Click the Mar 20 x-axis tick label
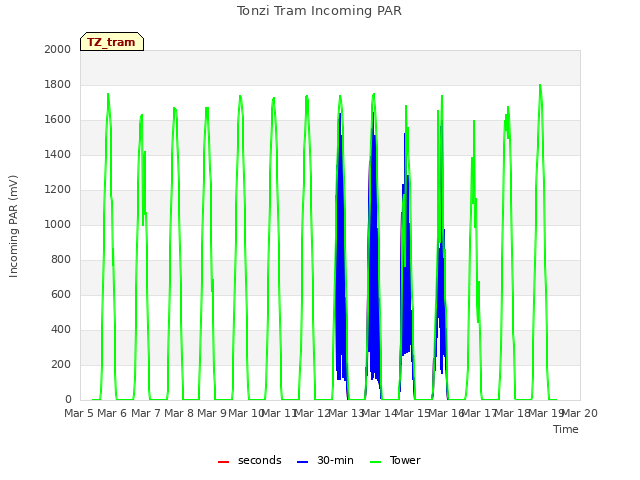The height and width of the screenshot is (480, 640). (x=580, y=413)
